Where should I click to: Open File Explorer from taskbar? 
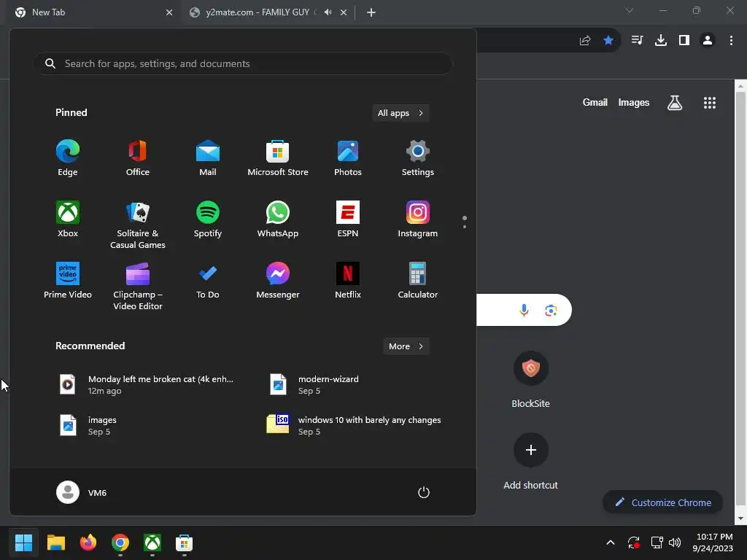point(55,542)
